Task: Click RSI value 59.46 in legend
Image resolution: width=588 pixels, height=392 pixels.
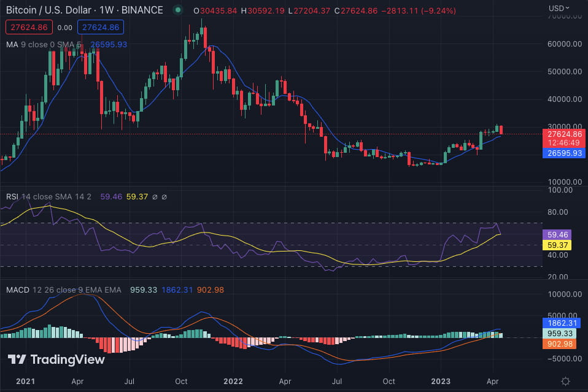Action: [x=111, y=197]
